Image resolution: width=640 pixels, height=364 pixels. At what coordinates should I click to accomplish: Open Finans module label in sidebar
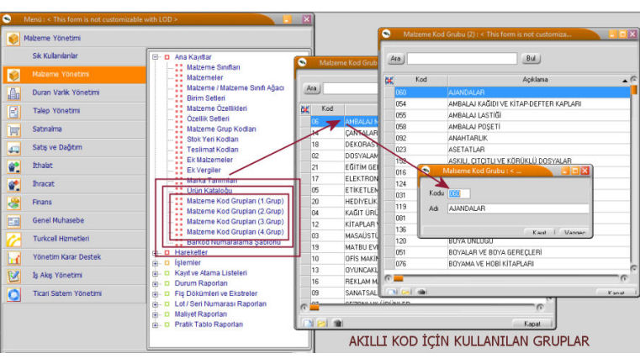coord(42,202)
